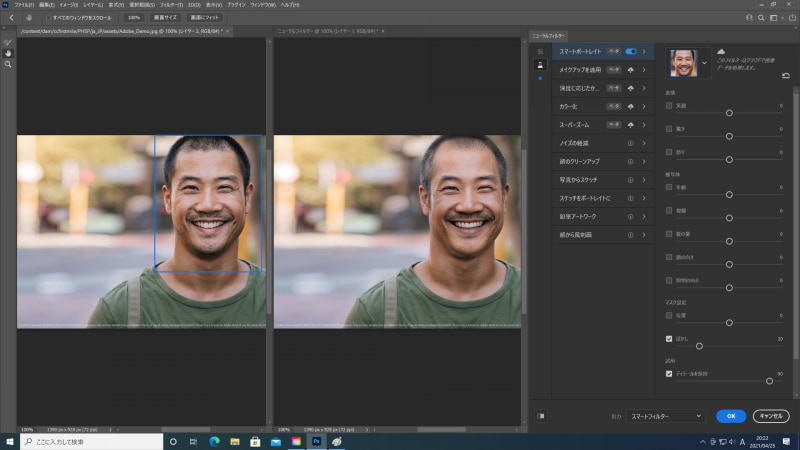Click the blue OK button
The image size is (800, 450).
[x=731, y=416]
